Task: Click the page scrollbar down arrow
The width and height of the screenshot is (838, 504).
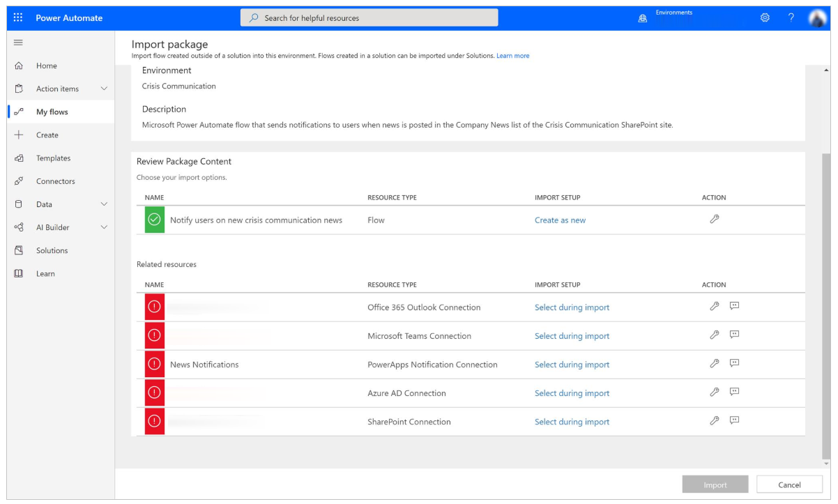Action: 827,463
